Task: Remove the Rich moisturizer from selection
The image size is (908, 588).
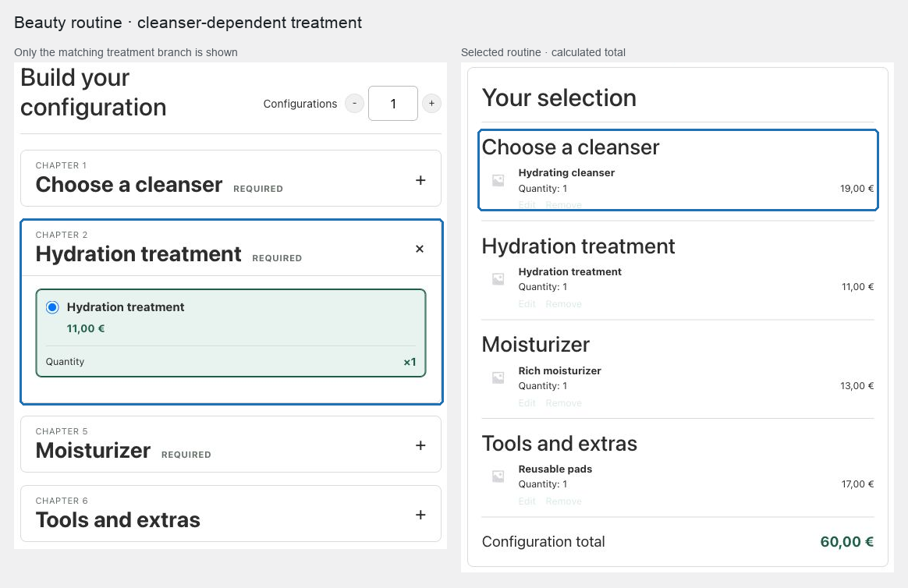Action: pyautogui.click(x=563, y=403)
